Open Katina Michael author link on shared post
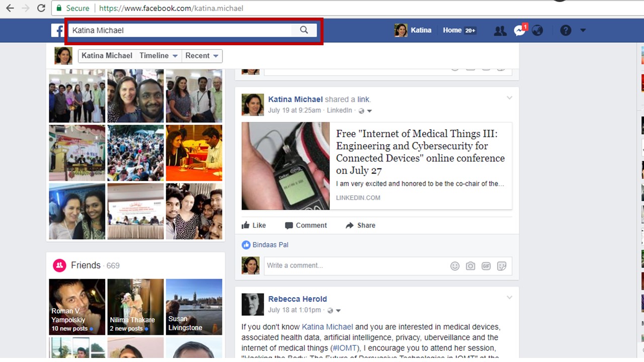 click(295, 100)
